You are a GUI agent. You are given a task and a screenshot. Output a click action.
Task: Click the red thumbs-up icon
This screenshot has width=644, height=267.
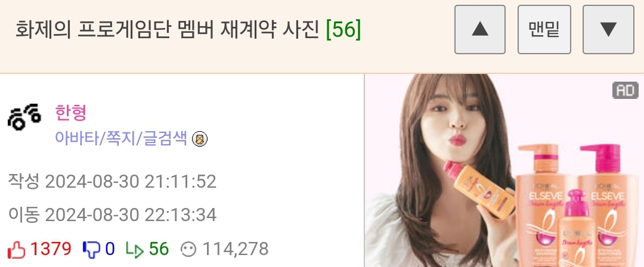[x=17, y=249]
